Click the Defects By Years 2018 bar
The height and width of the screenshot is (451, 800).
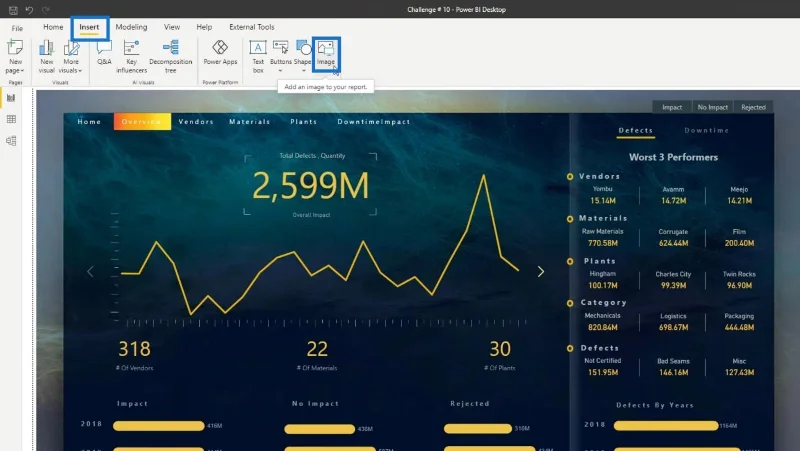tap(666, 425)
